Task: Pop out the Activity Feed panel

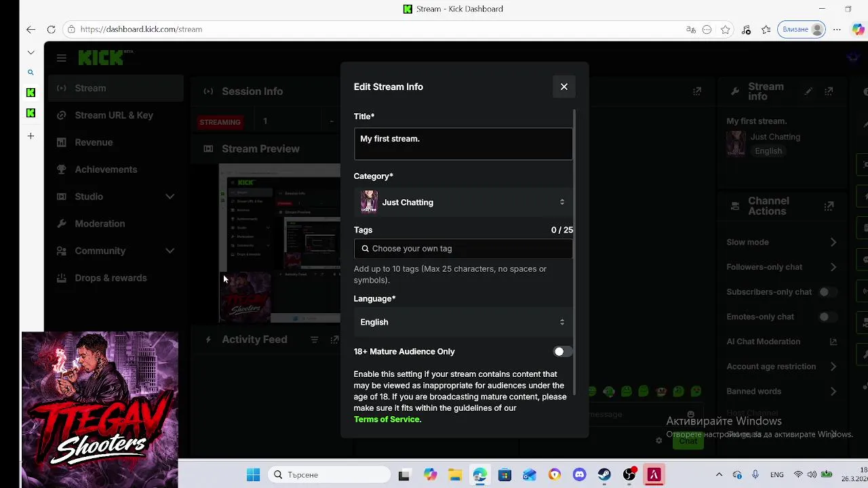Action: click(334, 340)
